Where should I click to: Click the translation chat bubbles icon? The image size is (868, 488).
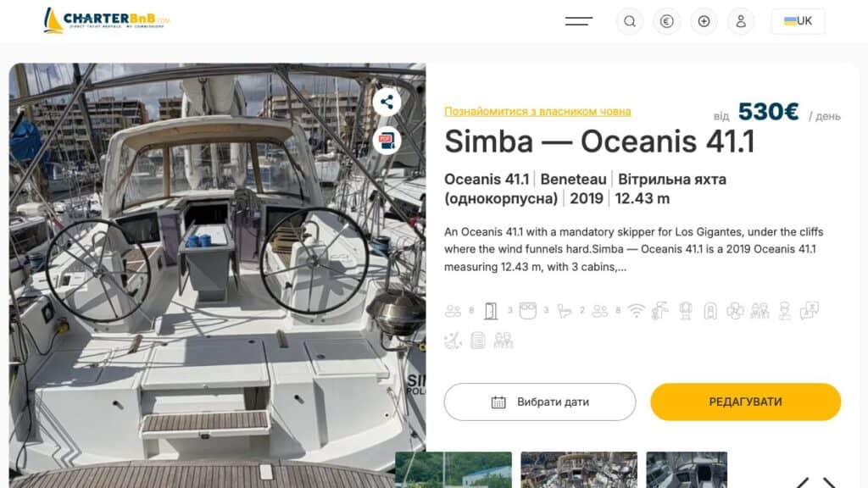tap(810, 311)
